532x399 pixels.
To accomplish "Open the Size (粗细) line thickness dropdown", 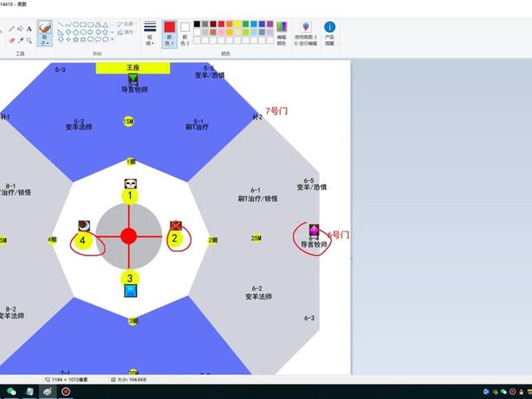I will (150, 33).
